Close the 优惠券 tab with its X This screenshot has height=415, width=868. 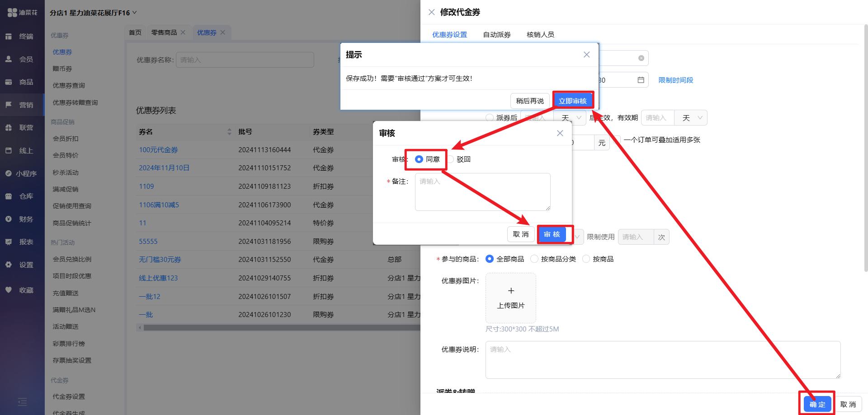click(222, 32)
